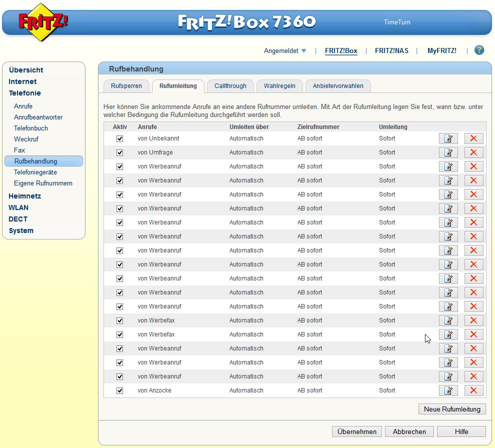The width and height of the screenshot is (495, 448).
Task: Click the Neue Rufumleitung button
Action: 452,409
